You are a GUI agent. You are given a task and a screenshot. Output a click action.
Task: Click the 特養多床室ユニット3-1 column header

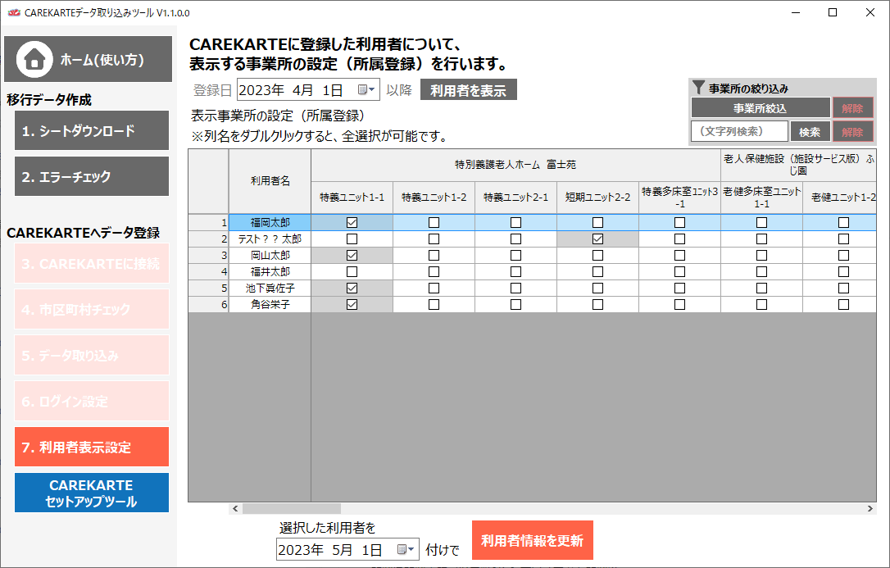click(679, 197)
